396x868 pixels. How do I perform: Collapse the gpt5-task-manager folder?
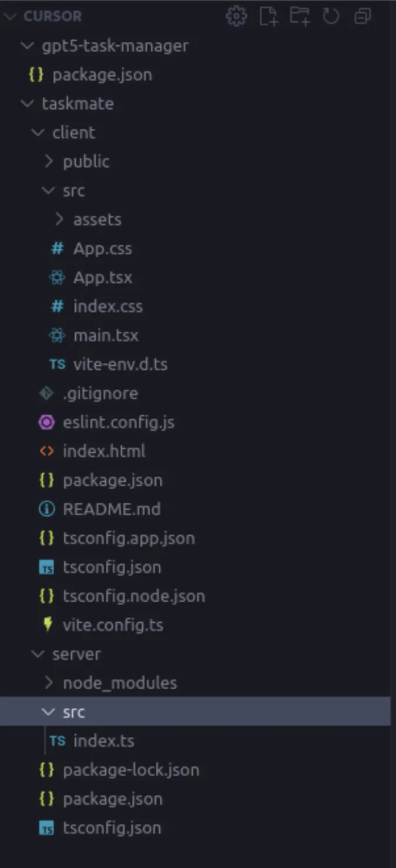[x=115, y=46]
